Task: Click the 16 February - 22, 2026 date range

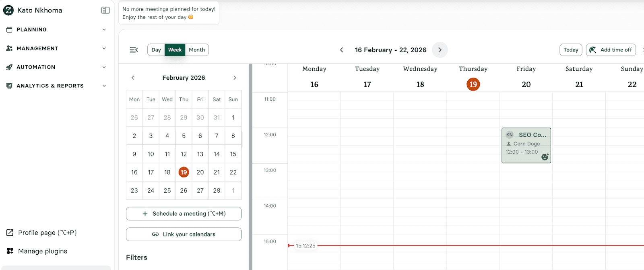Action: [390, 50]
